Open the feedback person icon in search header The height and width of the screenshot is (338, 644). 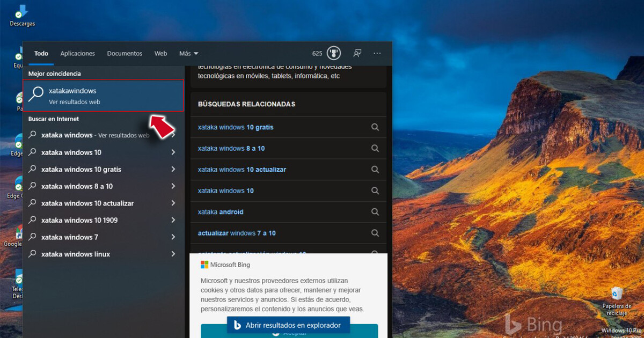click(357, 53)
